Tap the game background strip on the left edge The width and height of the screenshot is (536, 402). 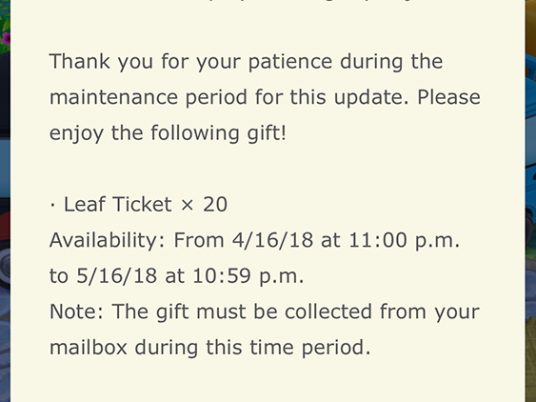point(5,201)
